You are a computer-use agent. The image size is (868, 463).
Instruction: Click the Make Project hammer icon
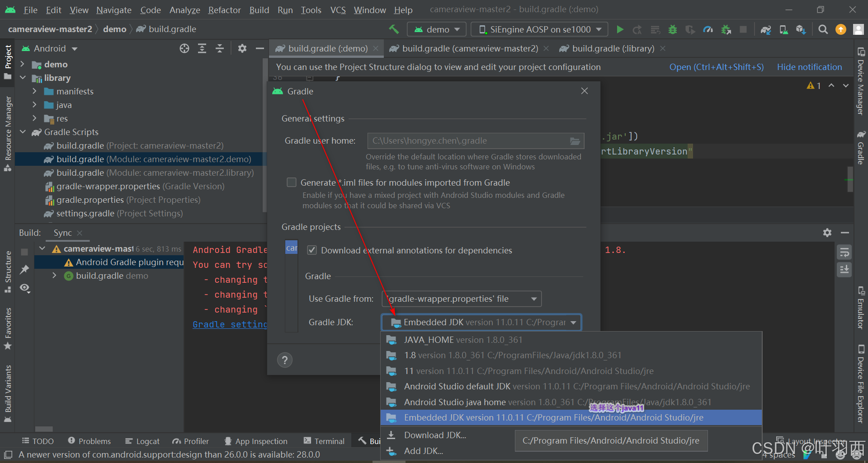[x=394, y=29]
